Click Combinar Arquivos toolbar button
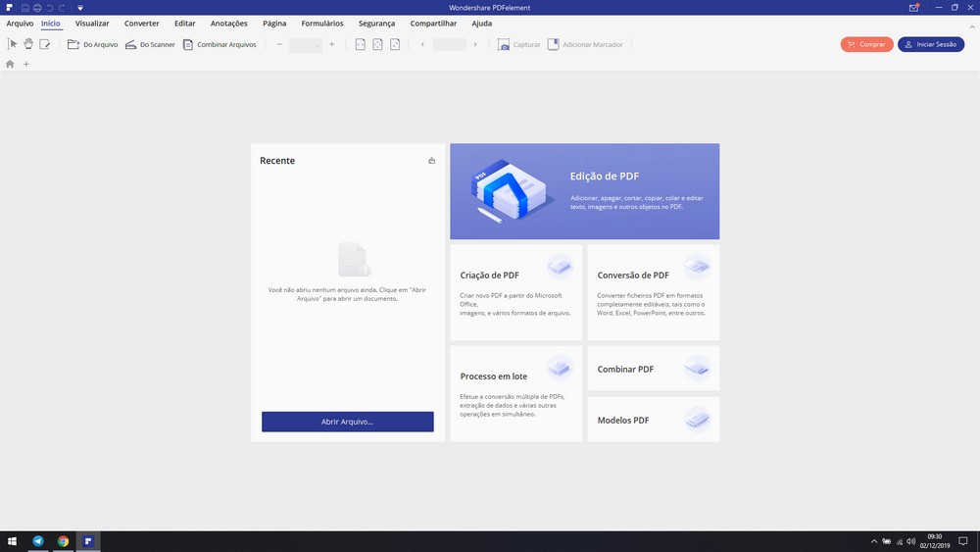The image size is (980, 552). tap(220, 44)
